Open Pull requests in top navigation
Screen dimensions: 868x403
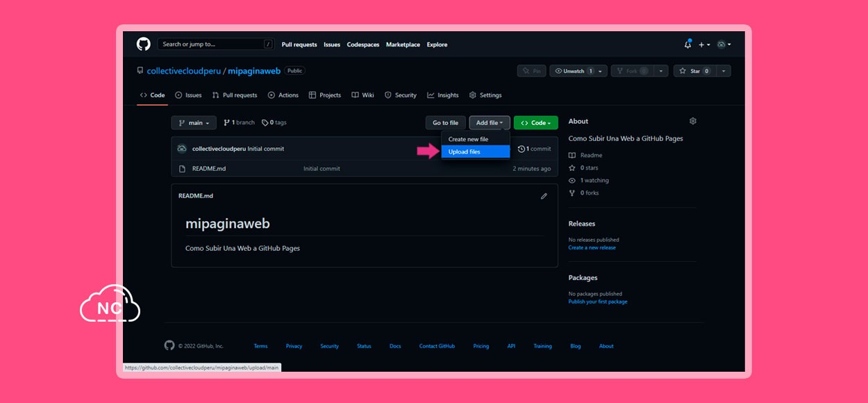(299, 44)
